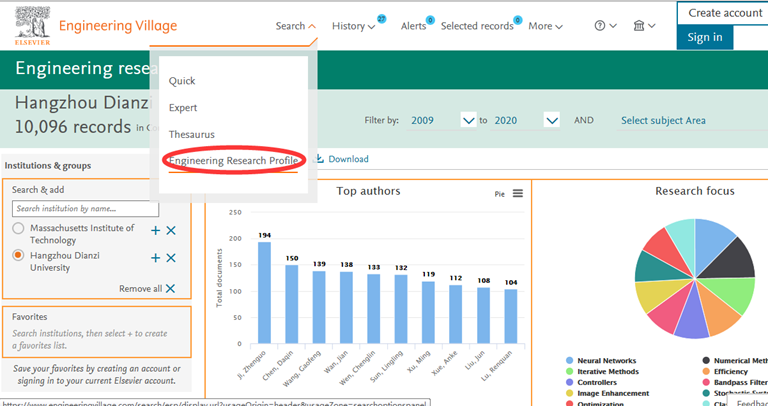The height and width of the screenshot is (406, 768).
Task: Click the Elsevier tree logo
Action: click(32, 25)
